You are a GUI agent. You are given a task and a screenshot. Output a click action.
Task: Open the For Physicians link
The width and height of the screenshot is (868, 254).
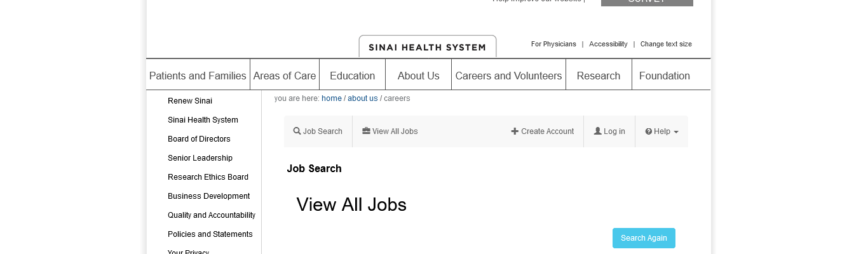click(x=553, y=44)
